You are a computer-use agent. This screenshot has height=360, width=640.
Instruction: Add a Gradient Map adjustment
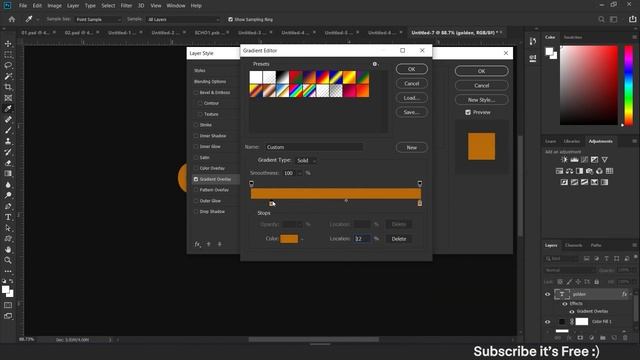pos(604,182)
